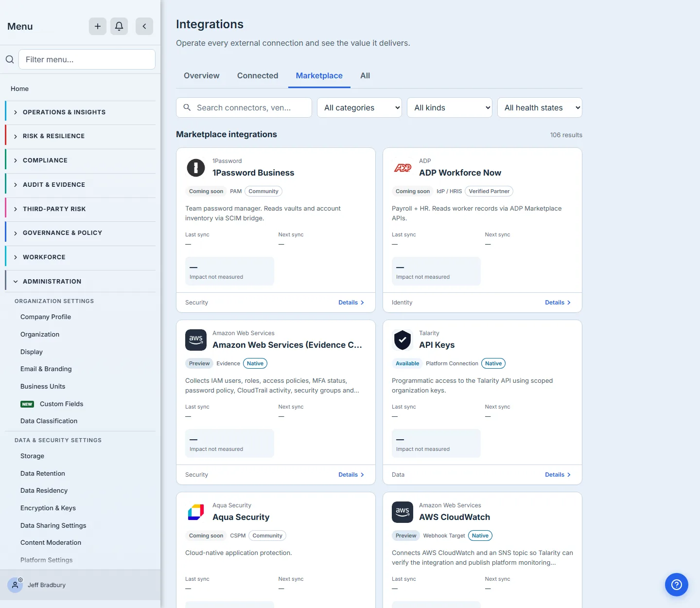Click the magnifier icon in Search connectors field
The width and height of the screenshot is (700, 608).
coord(187,107)
